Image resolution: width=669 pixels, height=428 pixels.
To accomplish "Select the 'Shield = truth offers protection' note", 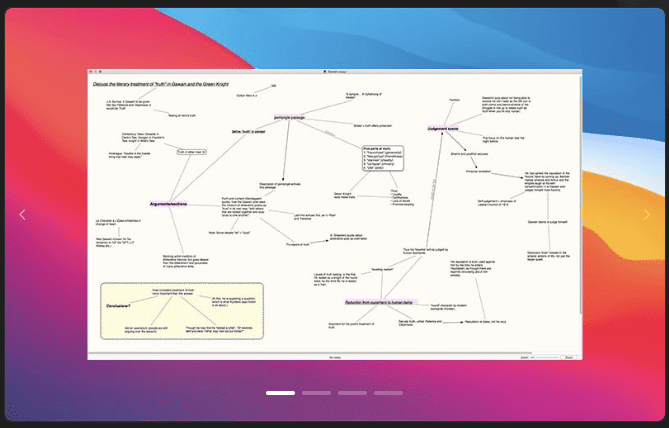I will click(372, 125).
